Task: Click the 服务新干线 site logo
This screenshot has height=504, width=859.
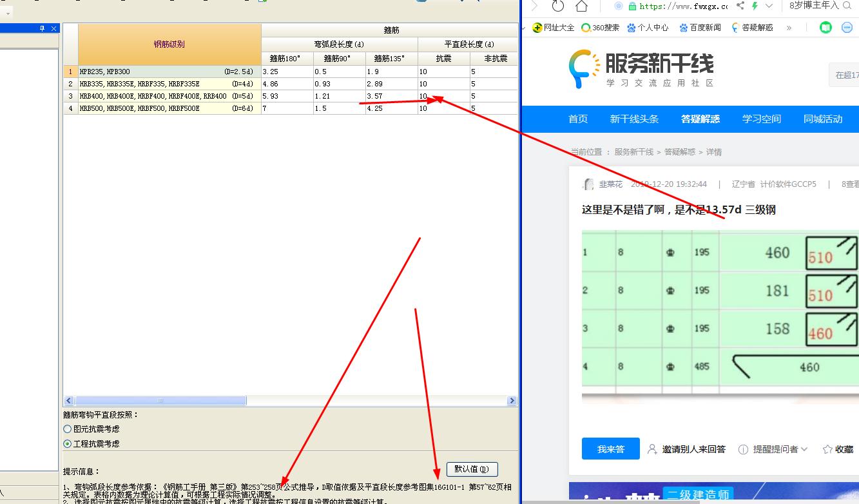Action: pos(641,69)
